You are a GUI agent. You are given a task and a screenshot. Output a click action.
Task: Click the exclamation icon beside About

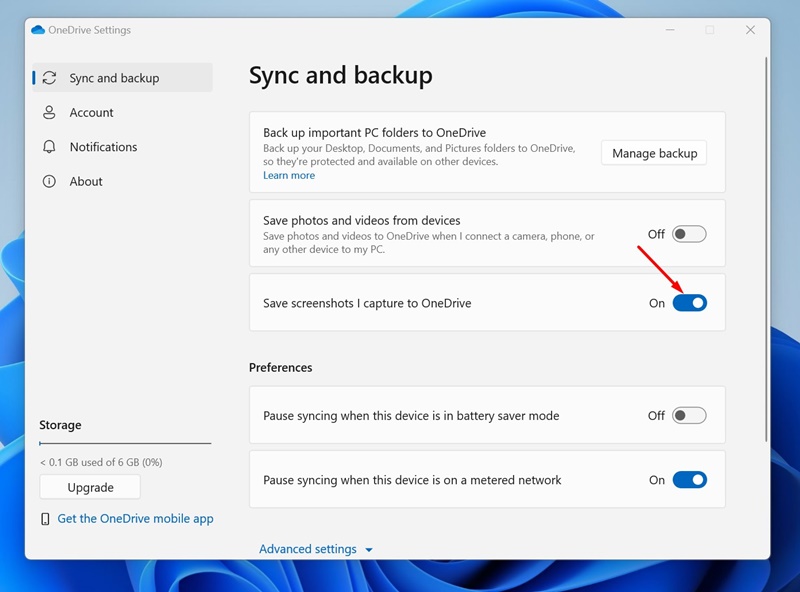(49, 181)
